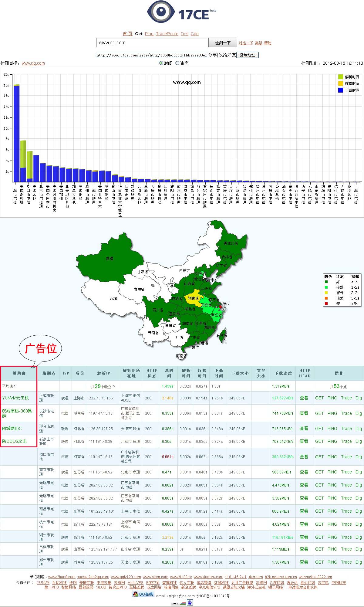This screenshot has height=607, width=364.
Task: Focus the URL input with www.qq.com
Action: [x=152, y=43]
